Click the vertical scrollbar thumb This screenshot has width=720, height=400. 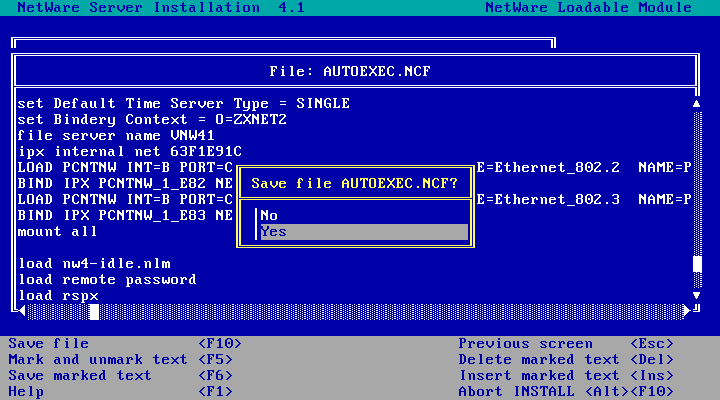(x=697, y=264)
